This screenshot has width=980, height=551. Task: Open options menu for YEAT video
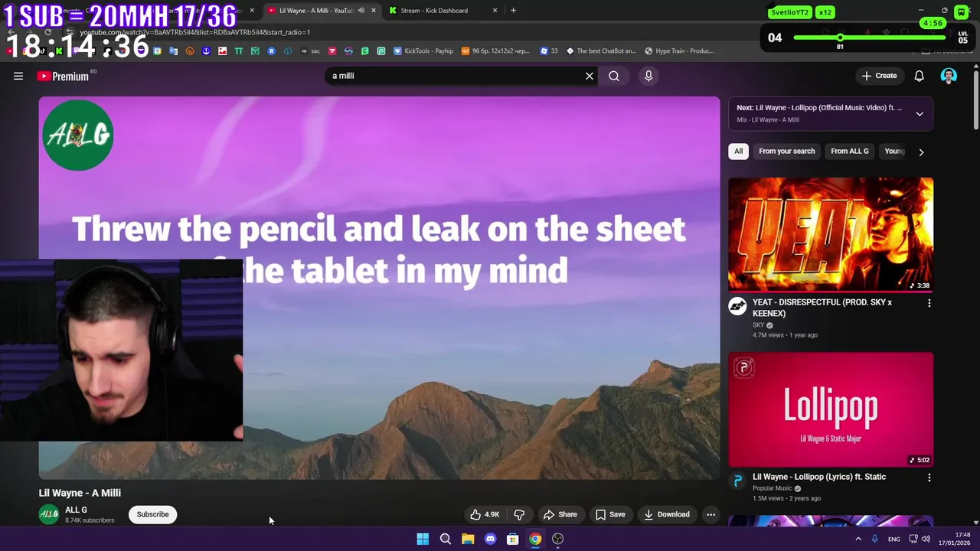tap(929, 303)
